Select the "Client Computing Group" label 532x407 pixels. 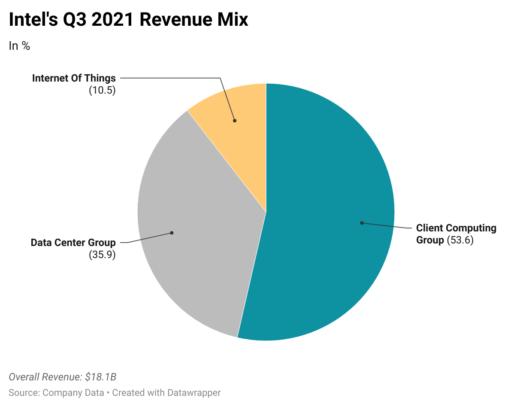click(456, 234)
